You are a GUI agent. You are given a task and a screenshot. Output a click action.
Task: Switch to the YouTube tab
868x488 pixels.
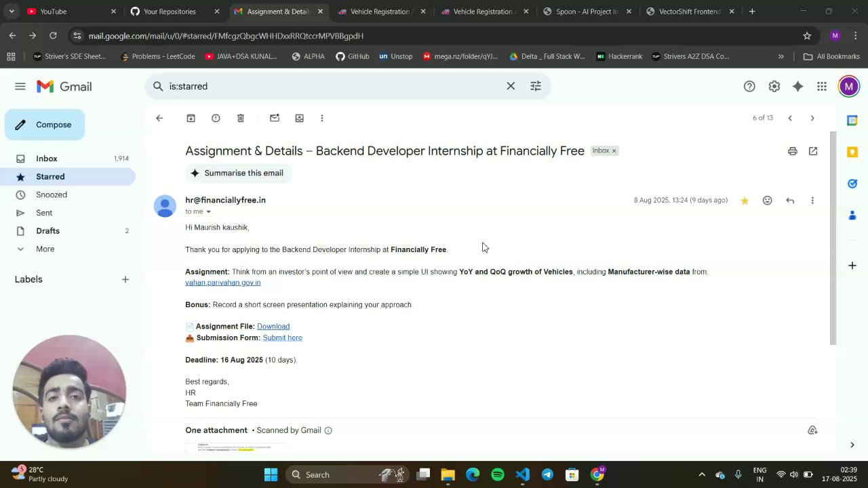tap(71, 12)
